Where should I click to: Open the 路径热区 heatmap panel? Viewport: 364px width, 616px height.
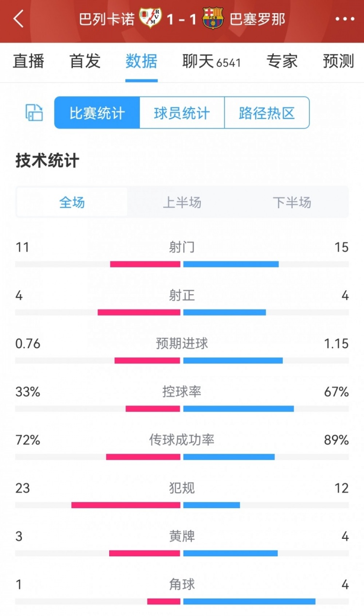[x=267, y=112]
